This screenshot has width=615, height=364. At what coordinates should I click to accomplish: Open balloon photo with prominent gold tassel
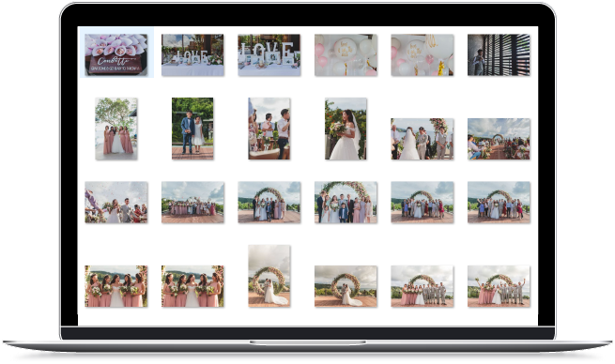422,54
